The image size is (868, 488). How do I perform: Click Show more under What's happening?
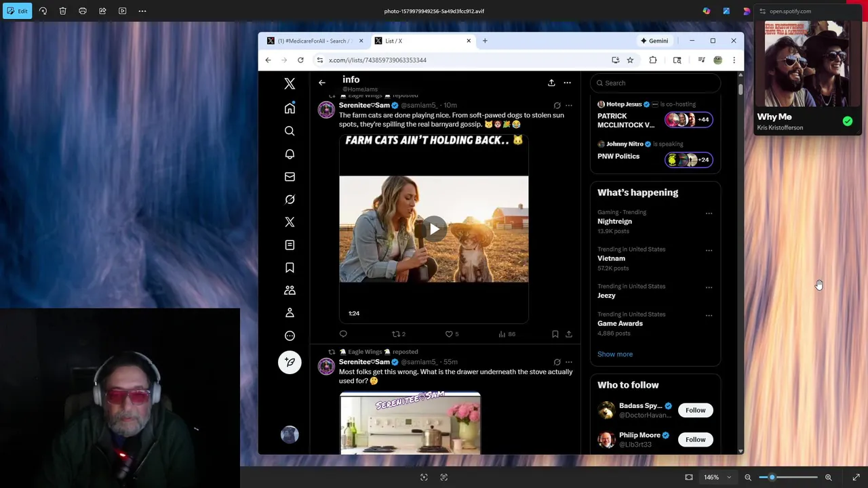pyautogui.click(x=615, y=354)
